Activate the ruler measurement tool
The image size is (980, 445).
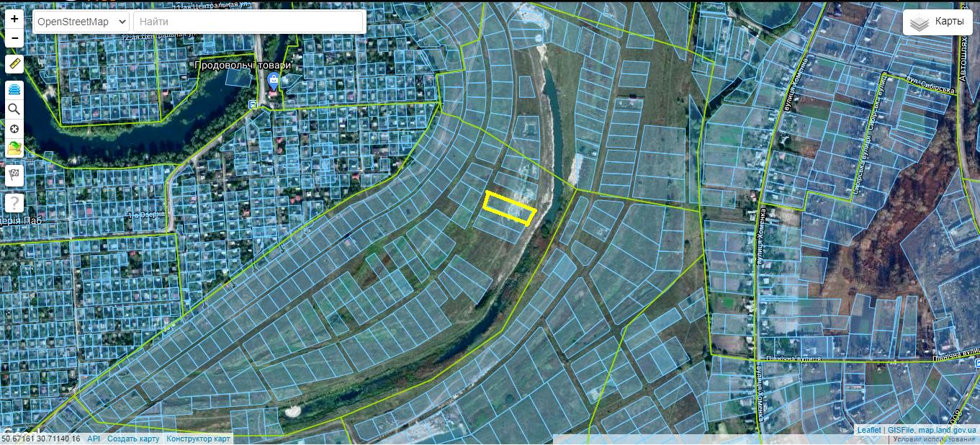[x=14, y=64]
